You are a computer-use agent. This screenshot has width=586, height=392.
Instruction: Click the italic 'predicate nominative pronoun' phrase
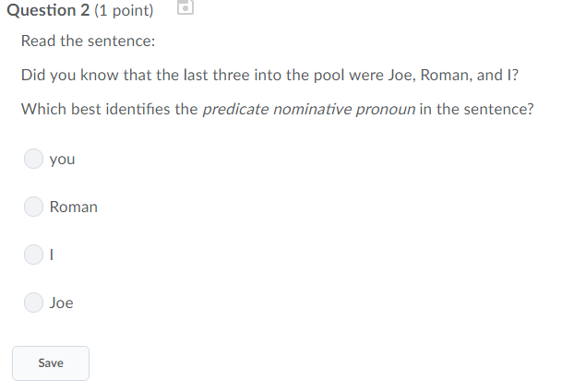tap(309, 110)
